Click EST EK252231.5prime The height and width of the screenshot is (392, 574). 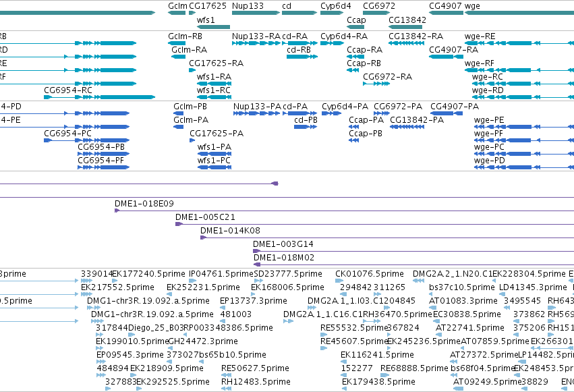[203, 287]
